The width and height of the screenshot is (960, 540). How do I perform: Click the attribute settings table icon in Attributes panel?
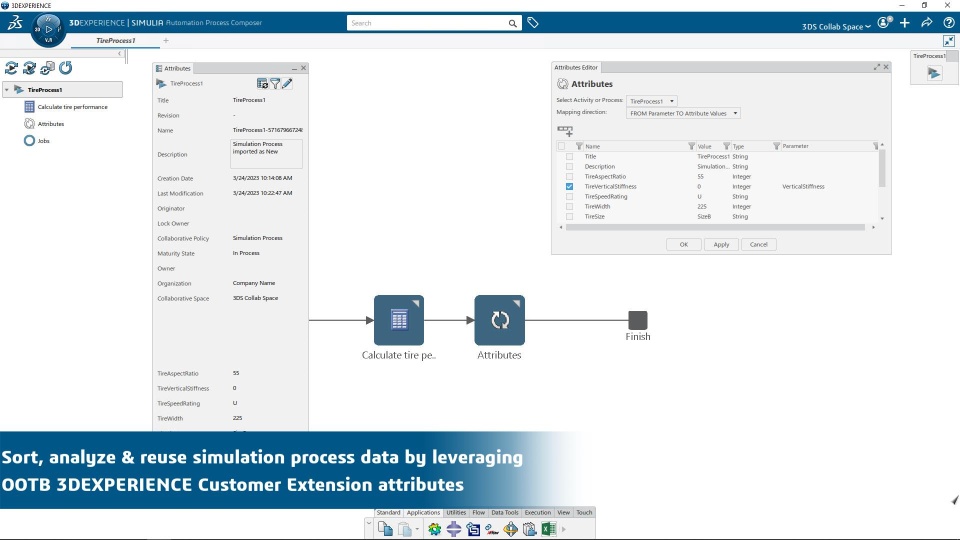point(262,83)
